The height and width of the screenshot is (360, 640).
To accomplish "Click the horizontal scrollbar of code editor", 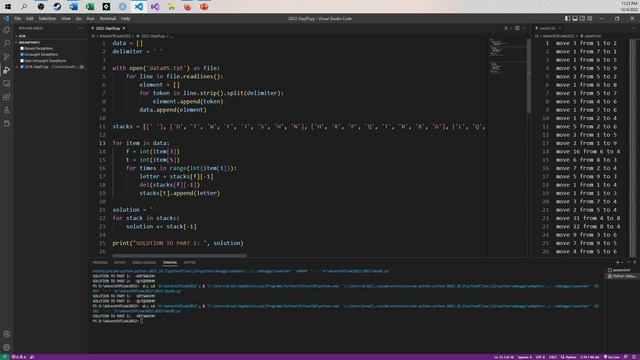I will click(x=179, y=256).
